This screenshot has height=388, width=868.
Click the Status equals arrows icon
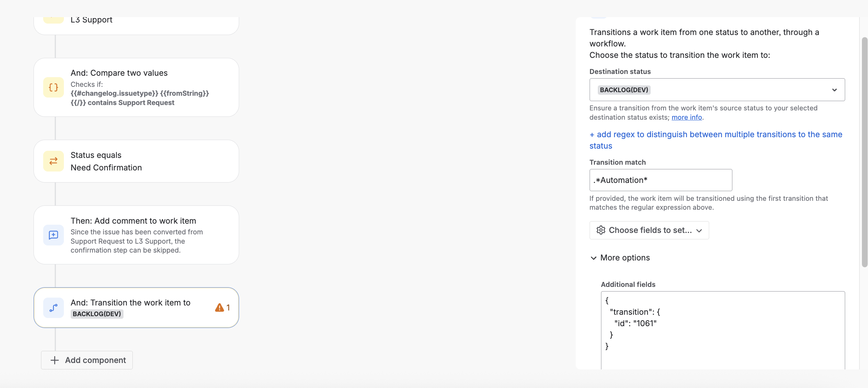(54, 161)
